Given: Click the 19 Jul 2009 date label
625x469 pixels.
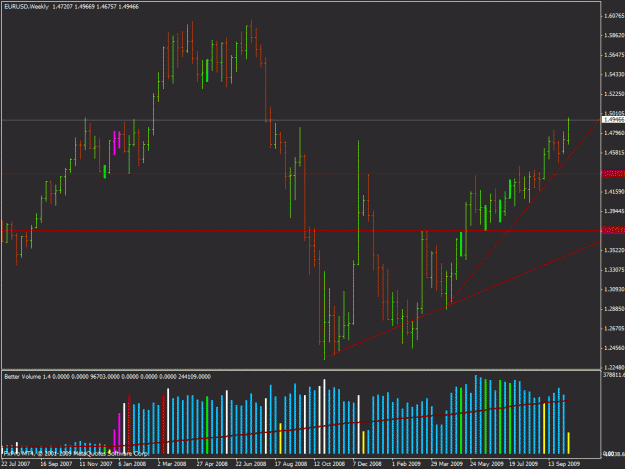Looking at the screenshot, I should (x=523, y=464).
